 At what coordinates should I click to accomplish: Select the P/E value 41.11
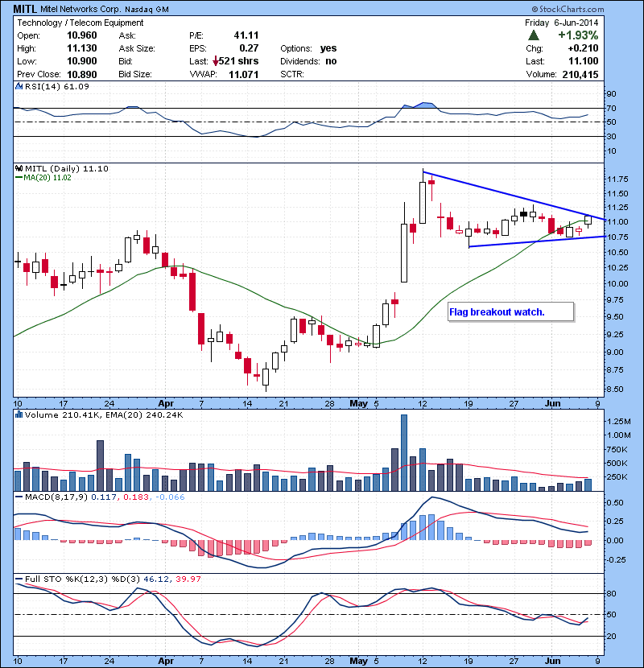pyautogui.click(x=246, y=35)
